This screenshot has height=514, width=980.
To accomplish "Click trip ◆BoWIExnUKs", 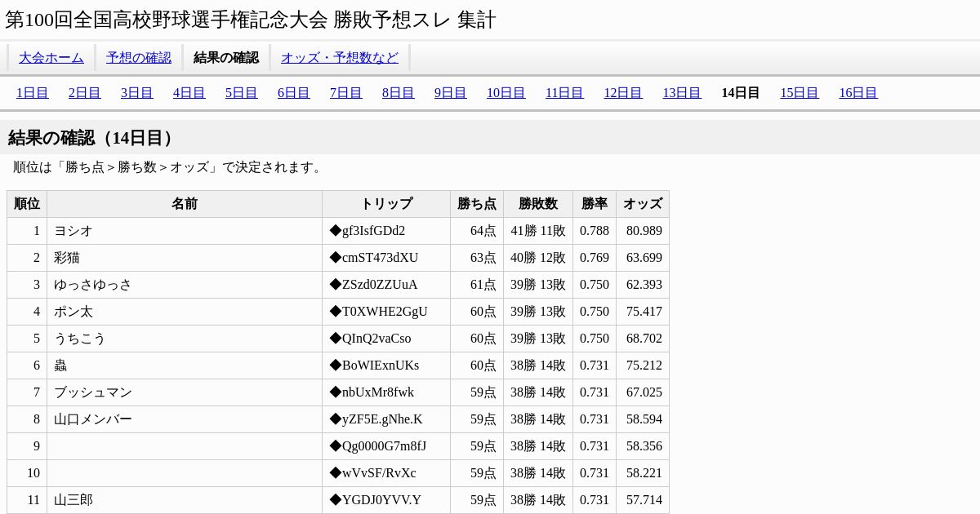I will pyautogui.click(x=374, y=366).
